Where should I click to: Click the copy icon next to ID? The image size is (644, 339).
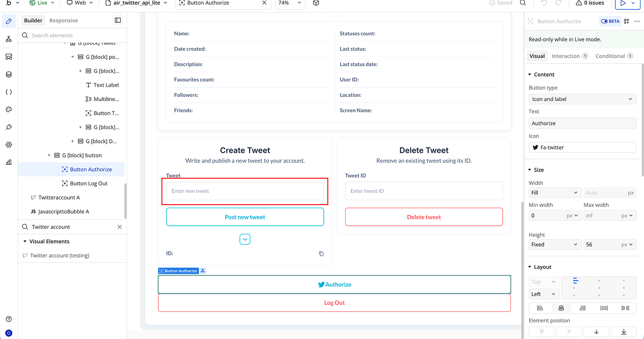(321, 253)
